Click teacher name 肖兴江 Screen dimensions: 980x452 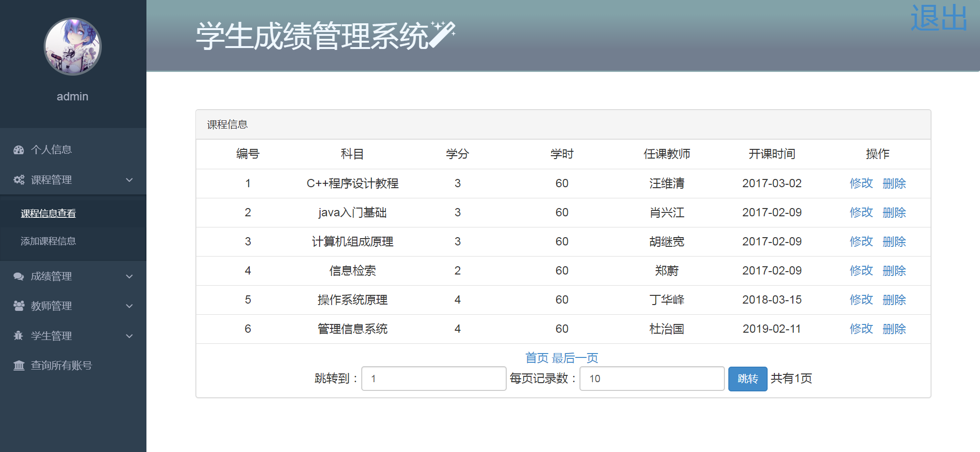[667, 212]
